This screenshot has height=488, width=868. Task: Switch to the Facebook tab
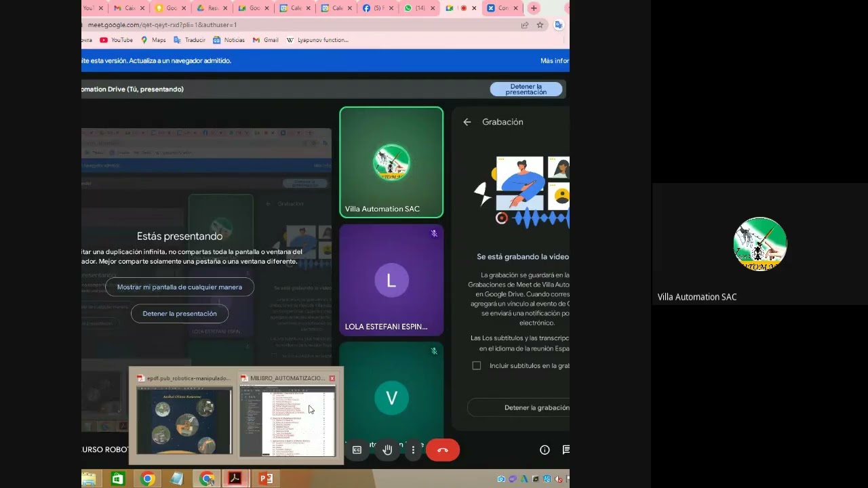(x=378, y=8)
